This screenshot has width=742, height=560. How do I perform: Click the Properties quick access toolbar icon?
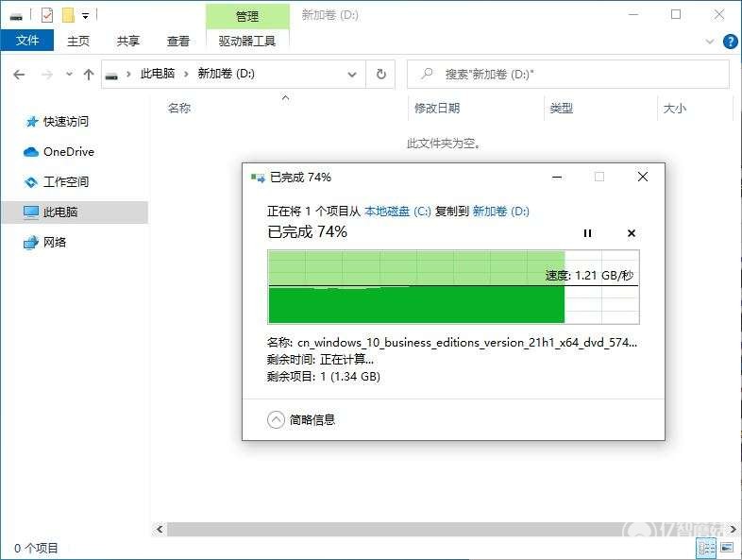[47, 16]
